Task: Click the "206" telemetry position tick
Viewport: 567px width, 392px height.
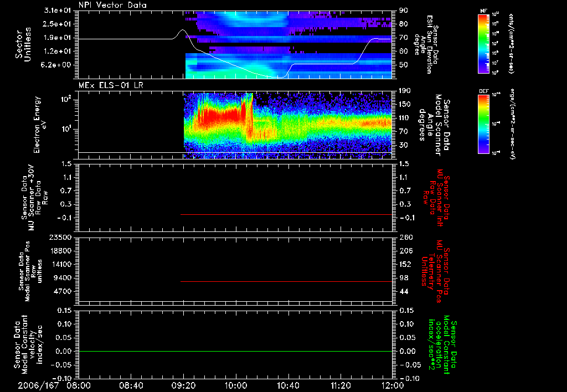Action: [405, 251]
